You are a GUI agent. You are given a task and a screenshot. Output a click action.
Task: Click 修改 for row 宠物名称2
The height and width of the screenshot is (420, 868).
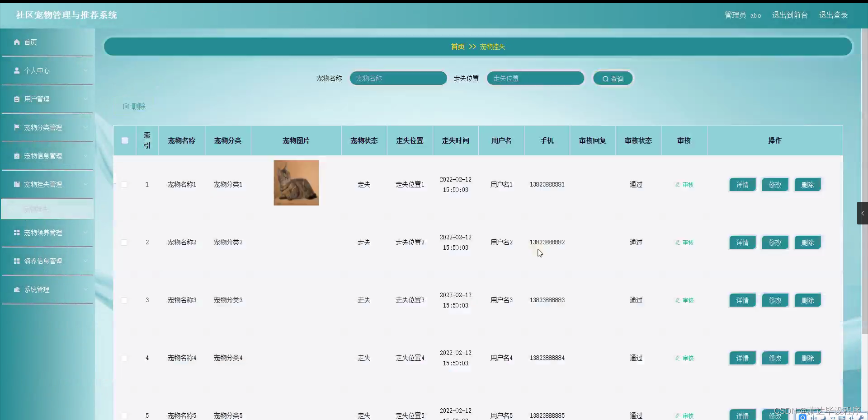pyautogui.click(x=775, y=243)
